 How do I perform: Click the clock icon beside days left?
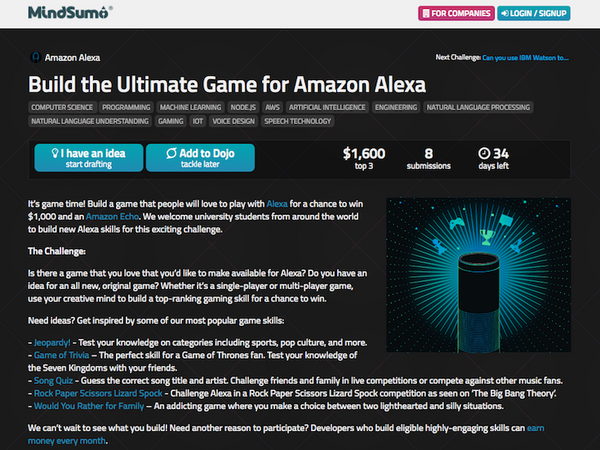click(x=485, y=153)
